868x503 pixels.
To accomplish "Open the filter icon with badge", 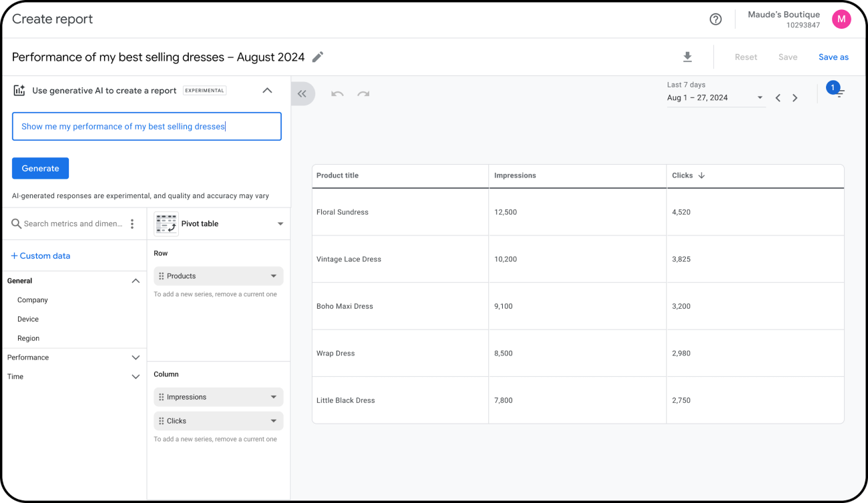I will click(x=839, y=93).
